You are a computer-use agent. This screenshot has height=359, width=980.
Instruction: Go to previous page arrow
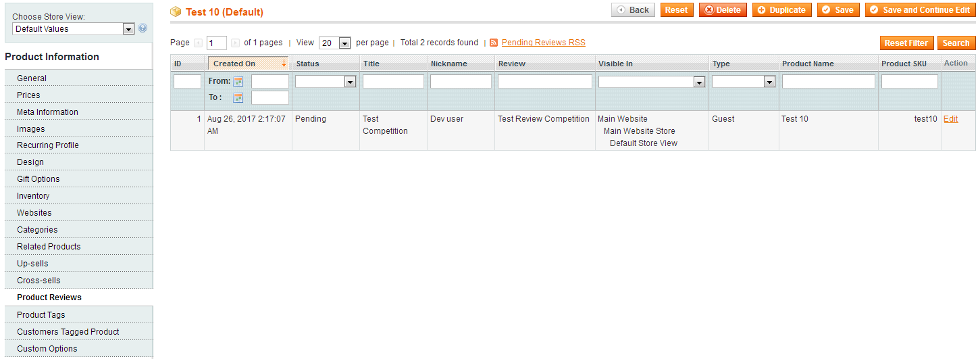pyautogui.click(x=199, y=43)
